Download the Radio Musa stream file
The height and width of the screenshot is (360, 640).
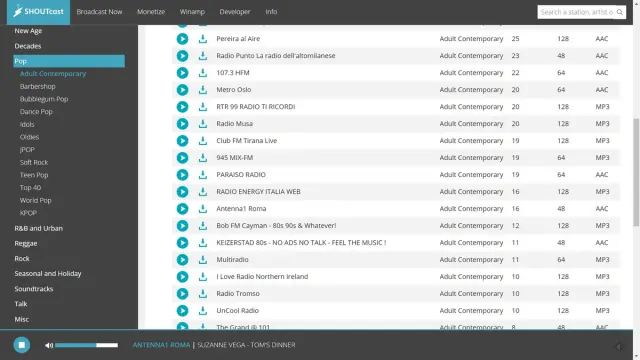202,124
